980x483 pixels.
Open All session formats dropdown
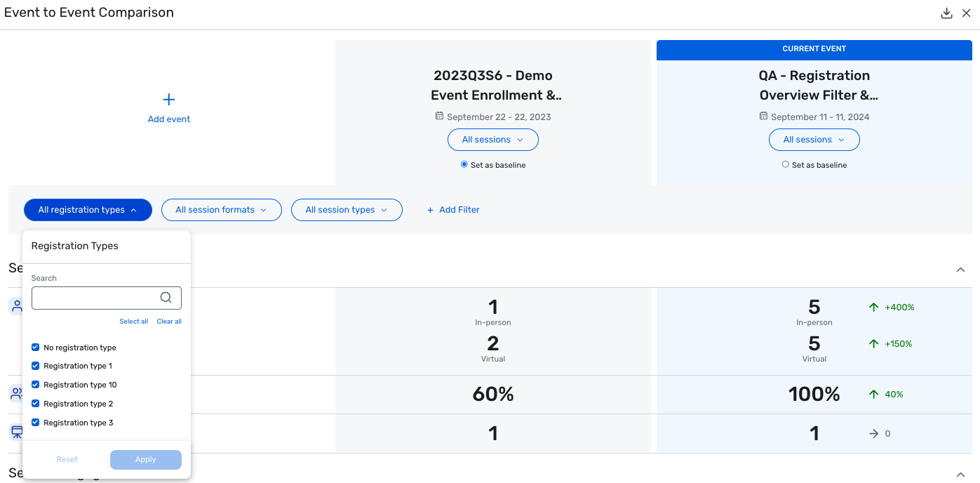coord(221,210)
